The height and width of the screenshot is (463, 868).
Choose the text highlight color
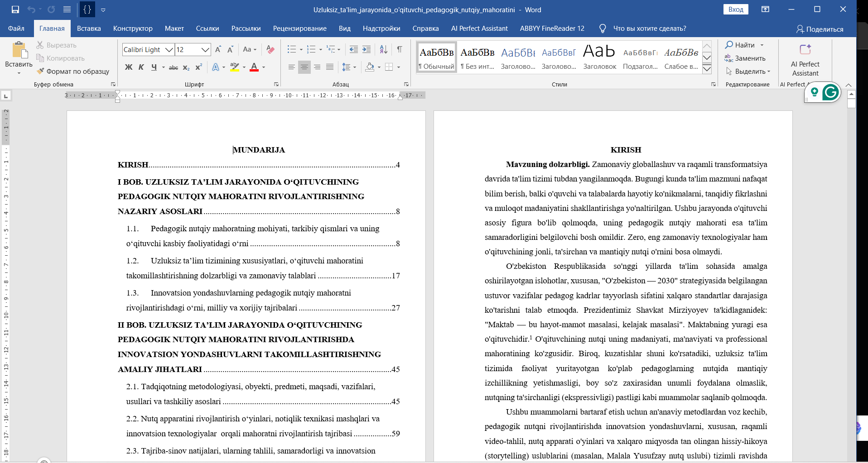pyautogui.click(x=234, y=67)
